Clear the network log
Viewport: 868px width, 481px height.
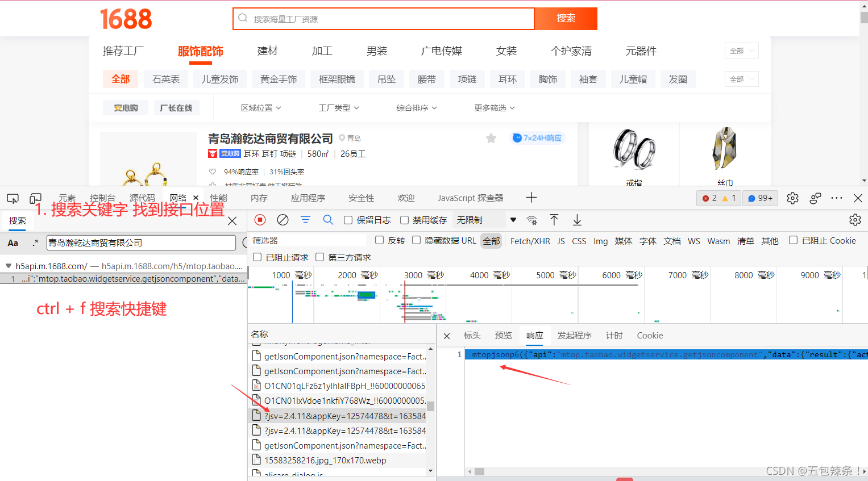(x=283, y=220)
